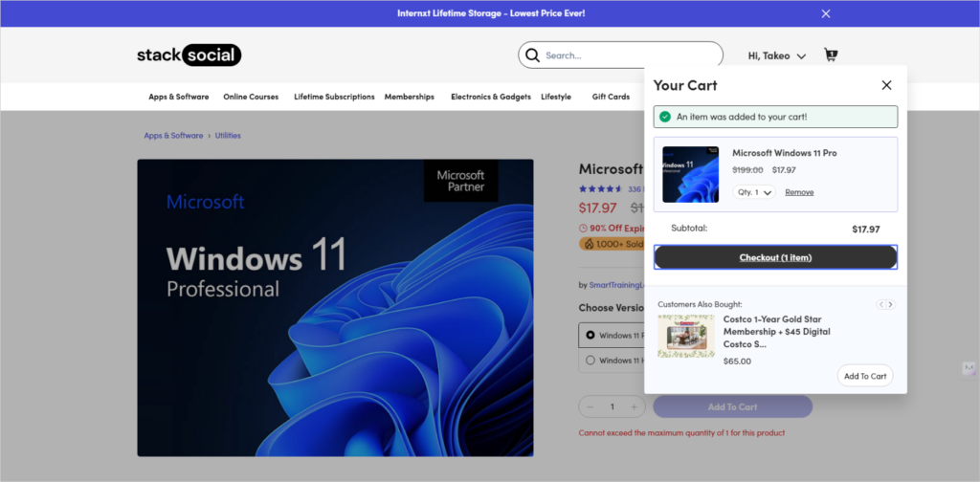
Task: Show next Customers Also Bought item
Action: pyautogui.click(x=891, y=305)
